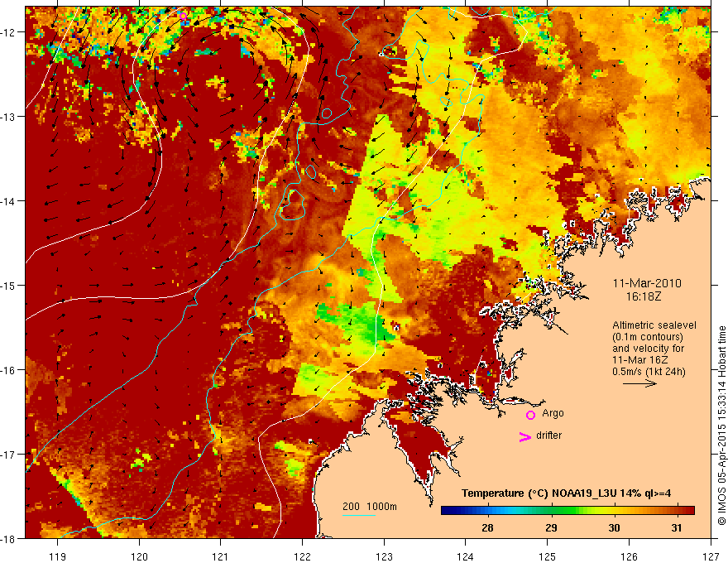728x563 pixels.
Task: Click latitude label -18 on the left axis
Action: pyautogui.click(x=8, y=538)
